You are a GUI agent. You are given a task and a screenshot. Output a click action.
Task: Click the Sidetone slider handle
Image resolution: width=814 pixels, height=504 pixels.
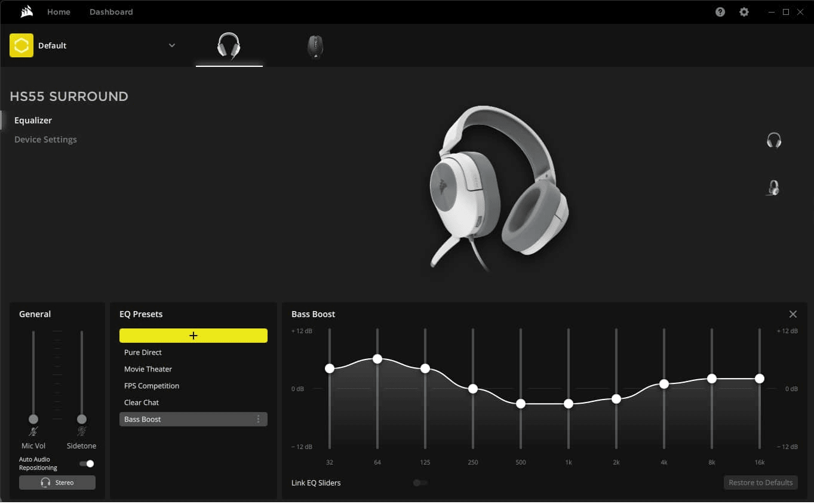pos(82,419)
